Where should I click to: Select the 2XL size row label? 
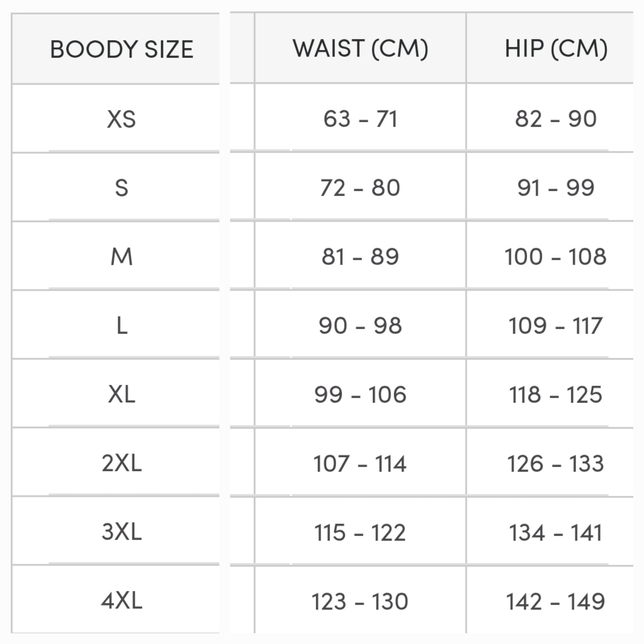point(122,463)
